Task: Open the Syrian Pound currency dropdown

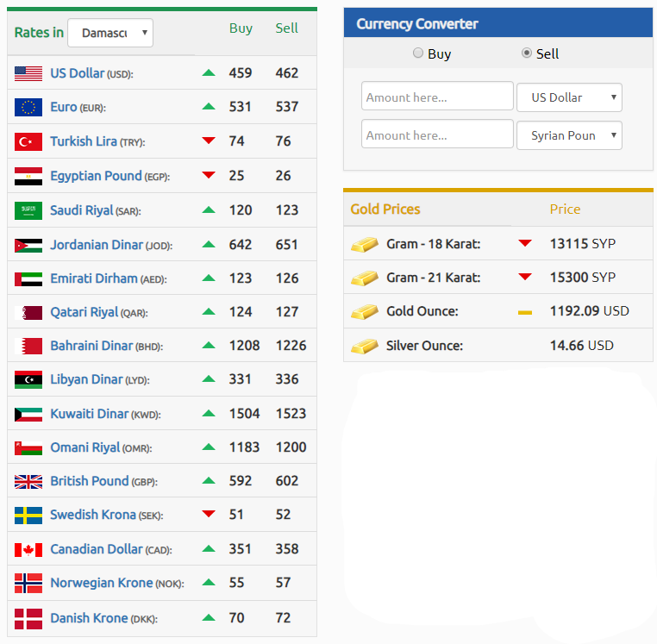Action: [569, 135]
